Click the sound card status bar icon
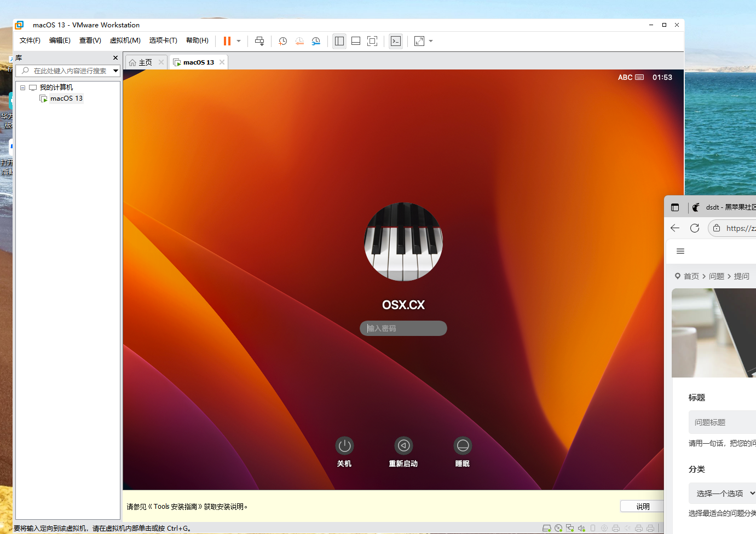The height and width of the screenshot is (534, 756). point(581,528)
